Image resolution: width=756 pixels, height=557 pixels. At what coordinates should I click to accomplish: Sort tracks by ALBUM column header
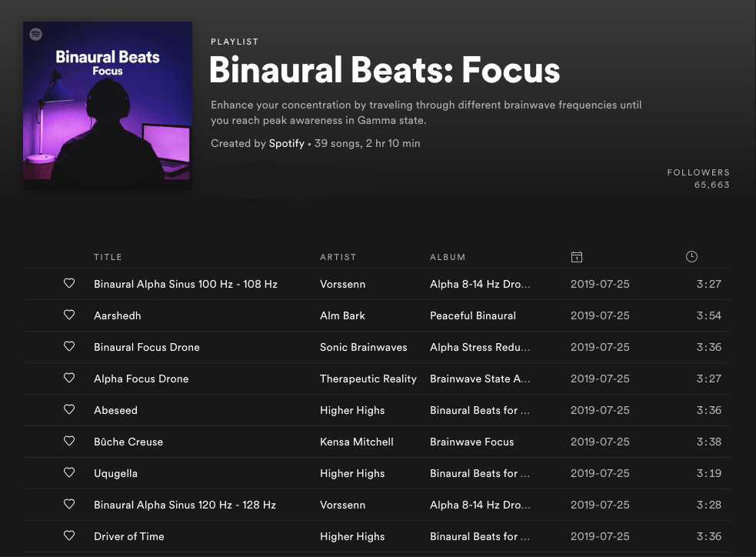point(448,257)
